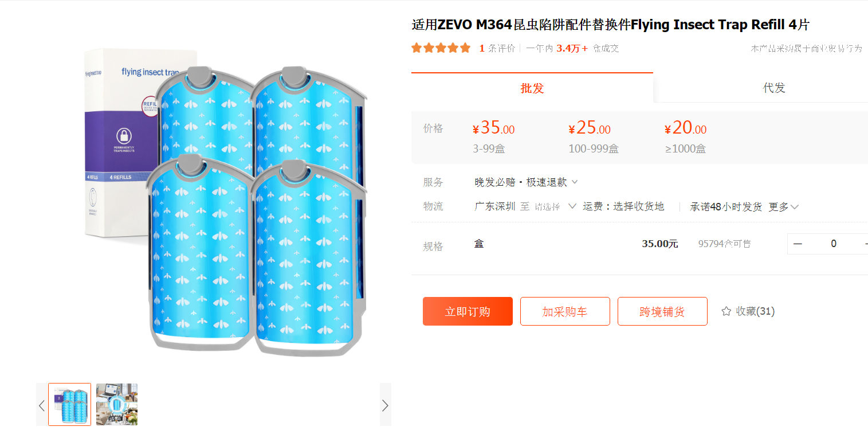Click the 跨境铺货 button
The height and width of the screenshot is (446, 868).
click(x=662, y=311)
